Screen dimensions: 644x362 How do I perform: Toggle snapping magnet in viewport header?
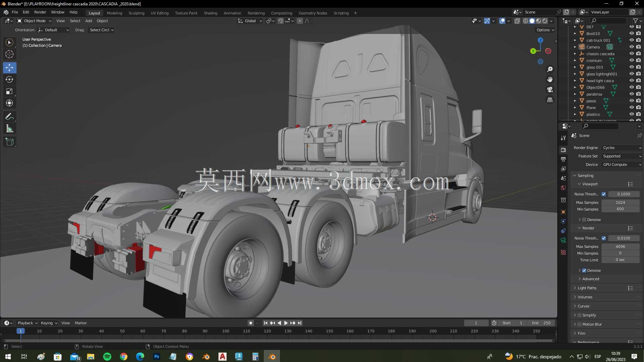[x=280, y=21]
